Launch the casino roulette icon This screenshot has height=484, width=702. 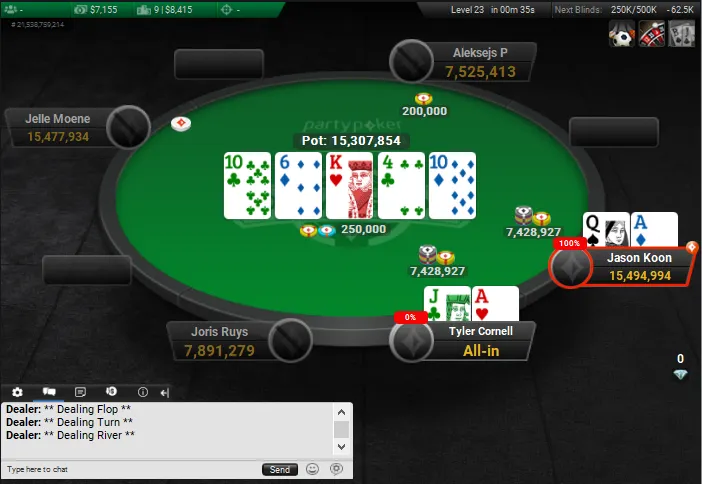[x=651, y=34]
